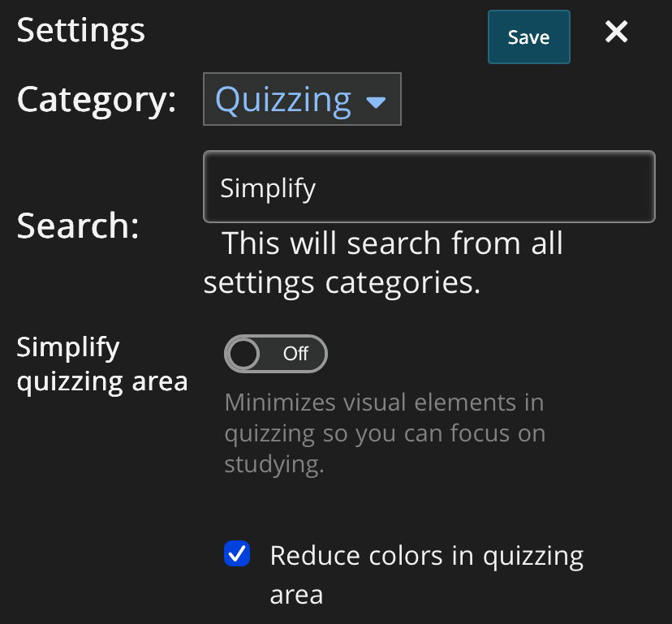Click the 'Simplify quizzing area' setting label

[101, 364]
